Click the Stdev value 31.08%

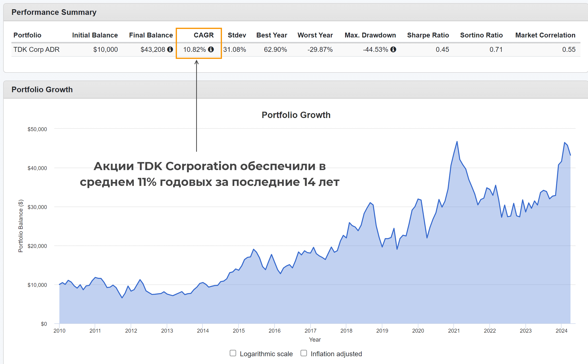[234, 49]
